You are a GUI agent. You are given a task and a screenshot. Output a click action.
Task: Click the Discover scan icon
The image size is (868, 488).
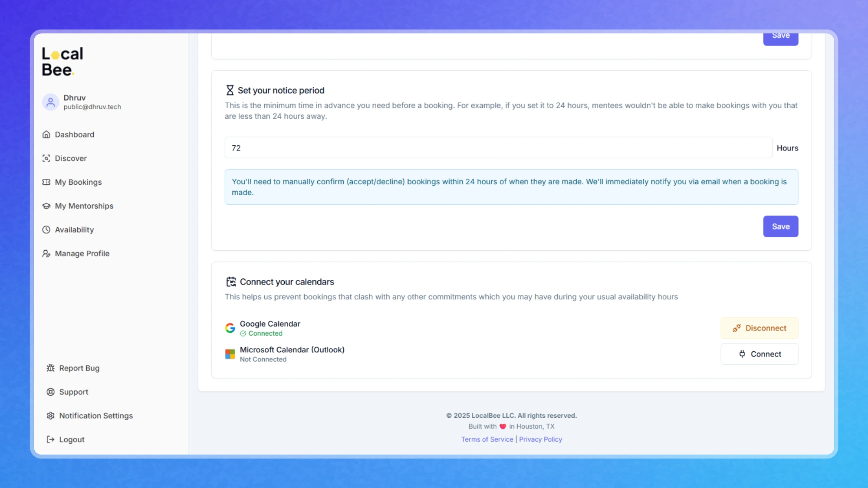(x=46, y=158)
